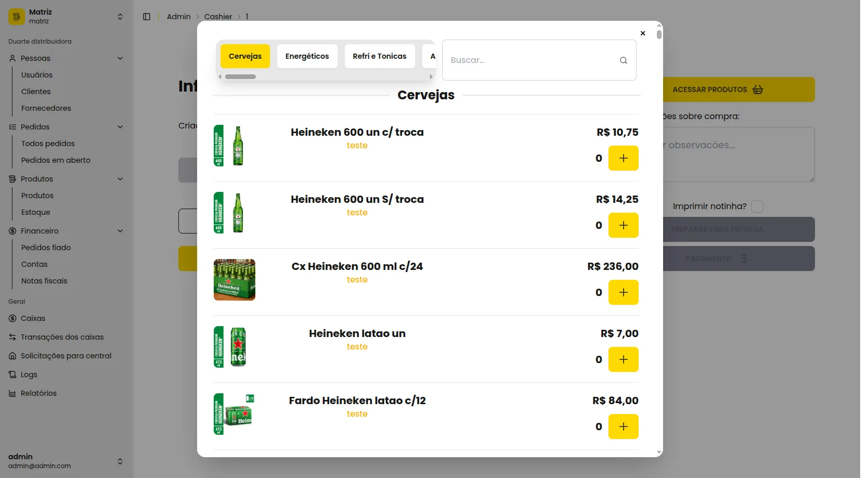Add one Heineken 600 un S/ troca

click(623, 225)
